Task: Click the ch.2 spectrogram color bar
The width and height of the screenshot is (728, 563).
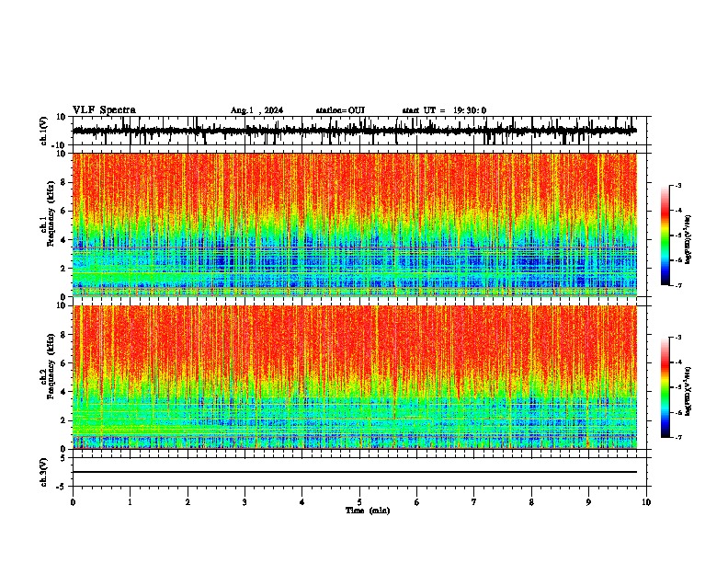Action: coord(665,387)
